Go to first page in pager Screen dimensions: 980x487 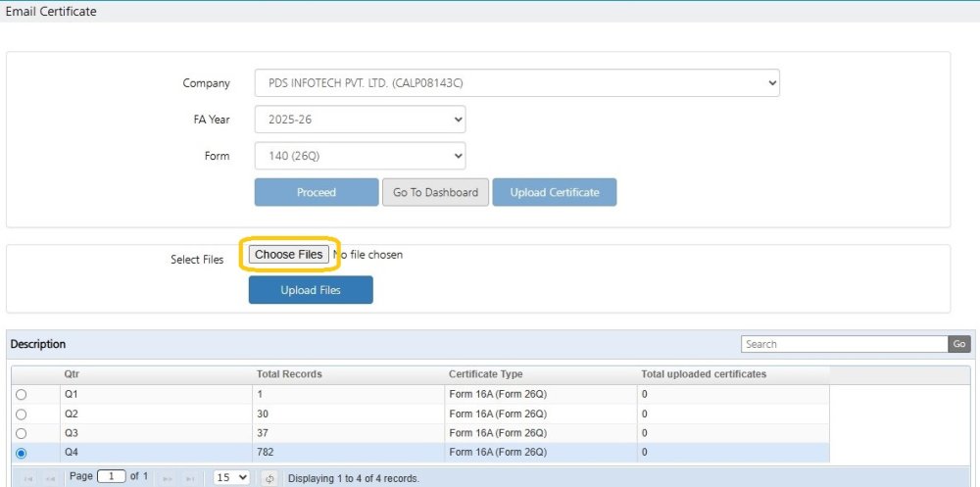[x=27, y=479]
